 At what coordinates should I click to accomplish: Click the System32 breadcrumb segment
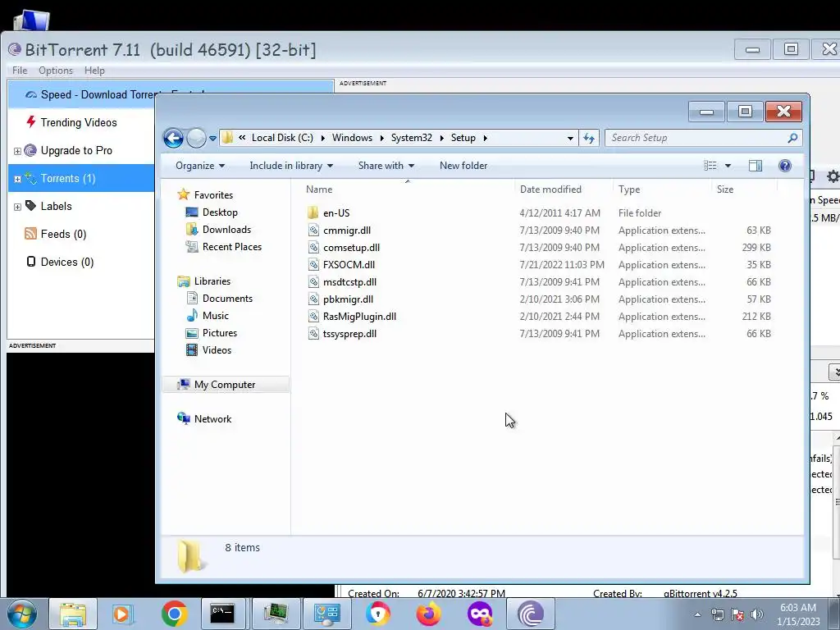412,138
